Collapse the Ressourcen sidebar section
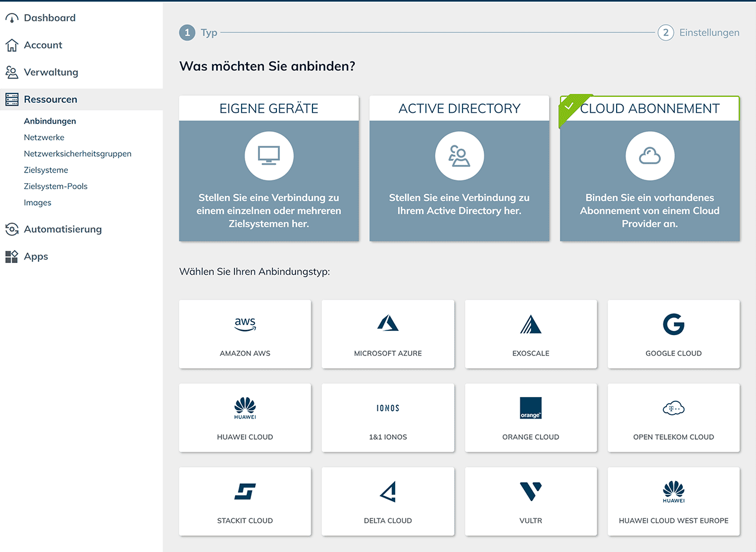 (x=50, y=99)
